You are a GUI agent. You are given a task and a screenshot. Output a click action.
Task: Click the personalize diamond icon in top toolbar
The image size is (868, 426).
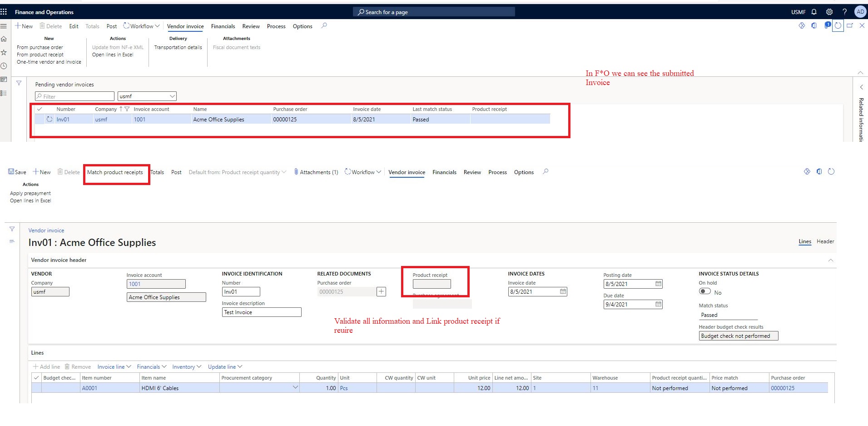(802, 26)
